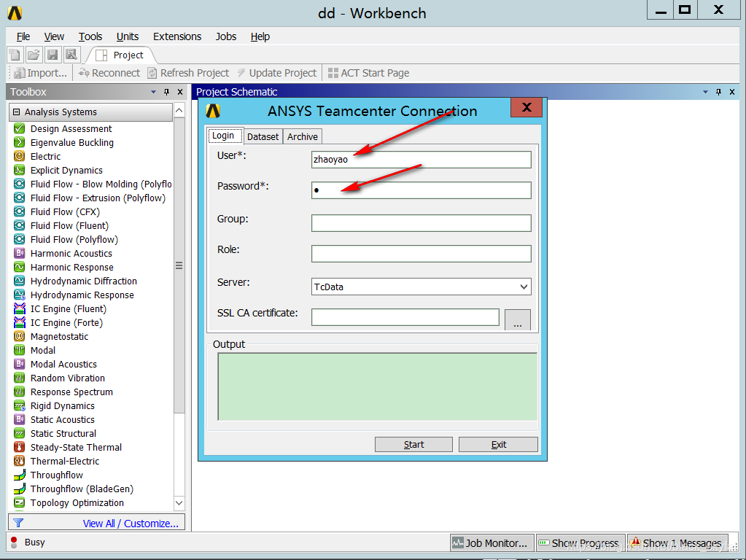
Task: Close the Teamcenter Connection dialog
Action: [x=527, y=107]
